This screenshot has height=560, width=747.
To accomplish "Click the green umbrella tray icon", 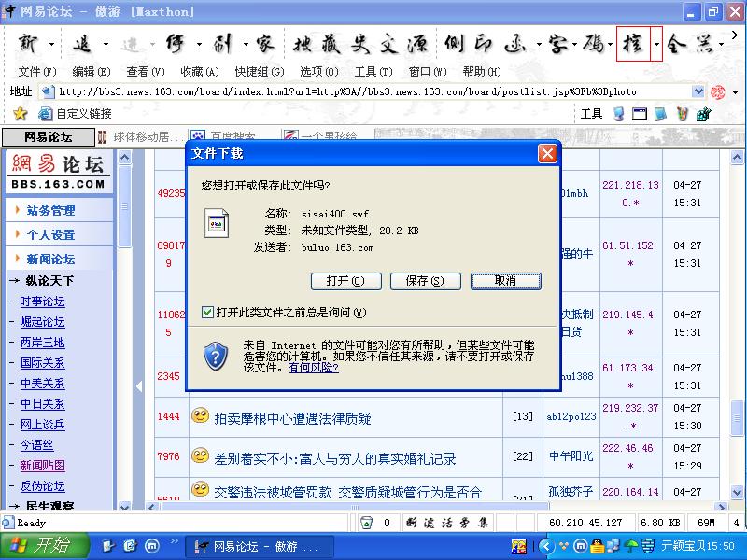I will coord(631,546).
